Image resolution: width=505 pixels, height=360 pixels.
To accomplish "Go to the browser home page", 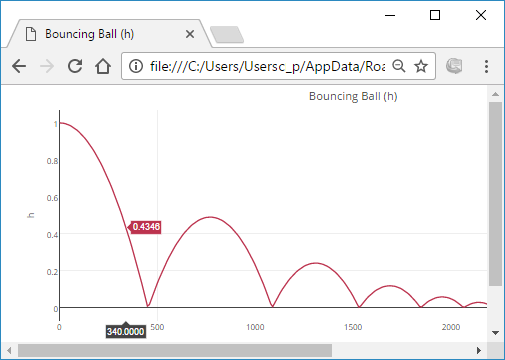I will [x=103, y=66].
